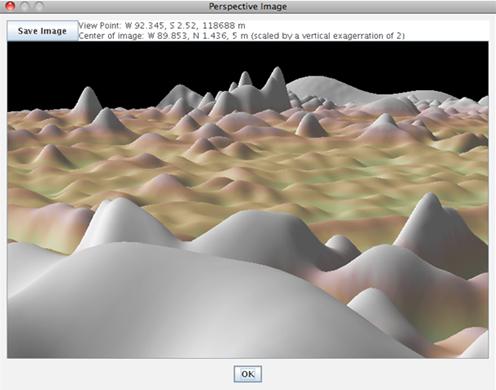This screenshot has height=390, width=496.
Task: Click the Save Image button
Action: point(42,31)
